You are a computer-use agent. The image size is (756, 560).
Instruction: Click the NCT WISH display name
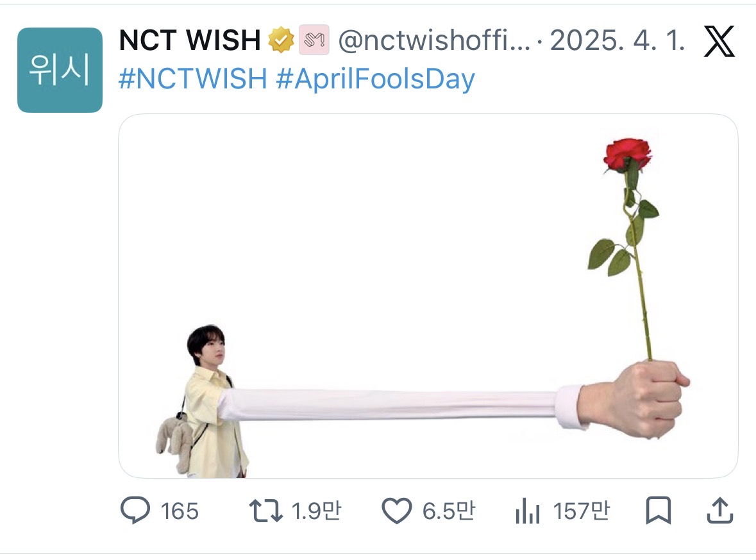click(190, 42)
